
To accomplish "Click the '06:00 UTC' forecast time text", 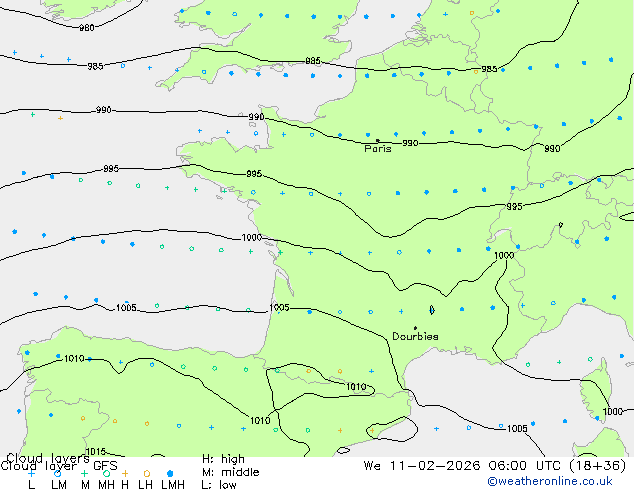I will tap(523, 466).
